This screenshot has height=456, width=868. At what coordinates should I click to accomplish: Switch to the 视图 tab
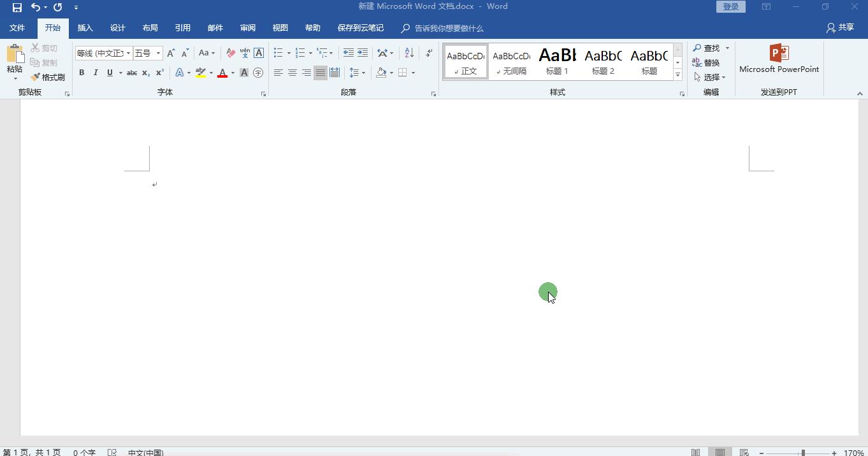point(280,28)
